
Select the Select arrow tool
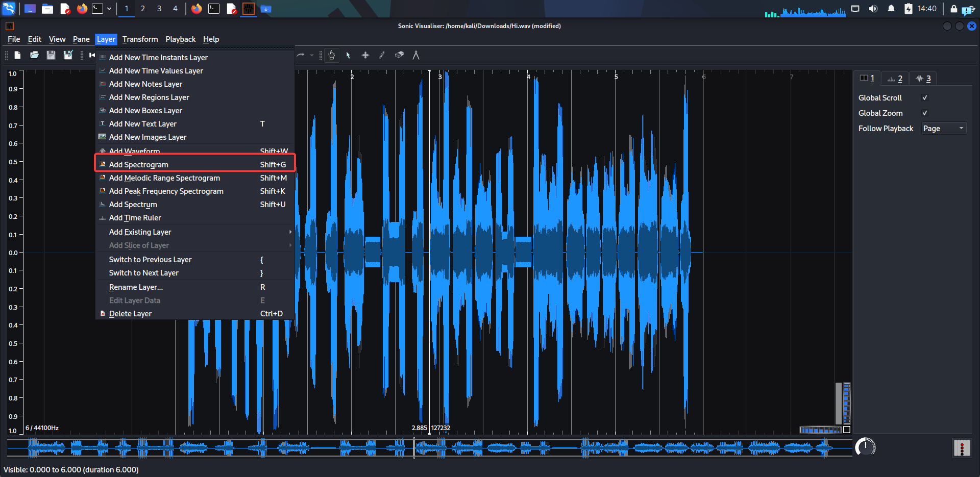coord(348,55)
